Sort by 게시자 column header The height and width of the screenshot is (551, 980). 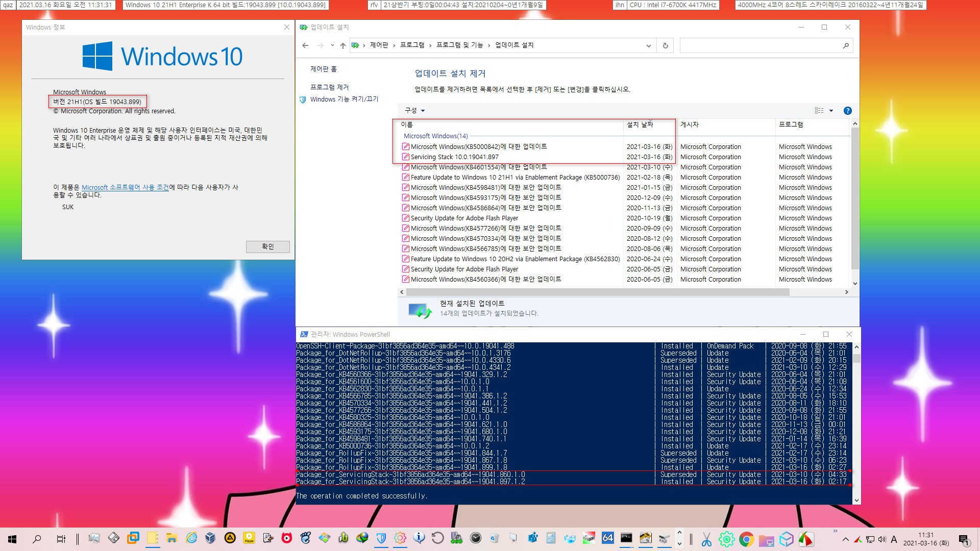click(726, 124)
